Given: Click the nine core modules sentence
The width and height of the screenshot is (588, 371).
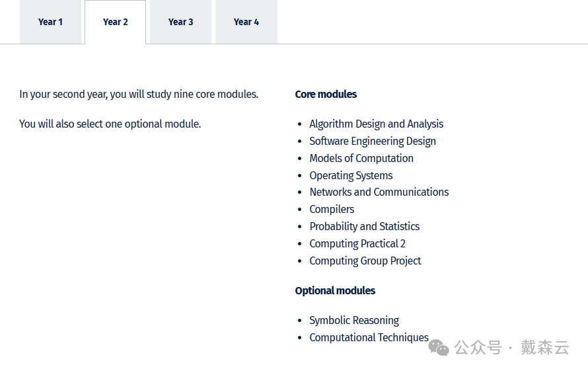Looking at the screenshot, I should point(139,94).
